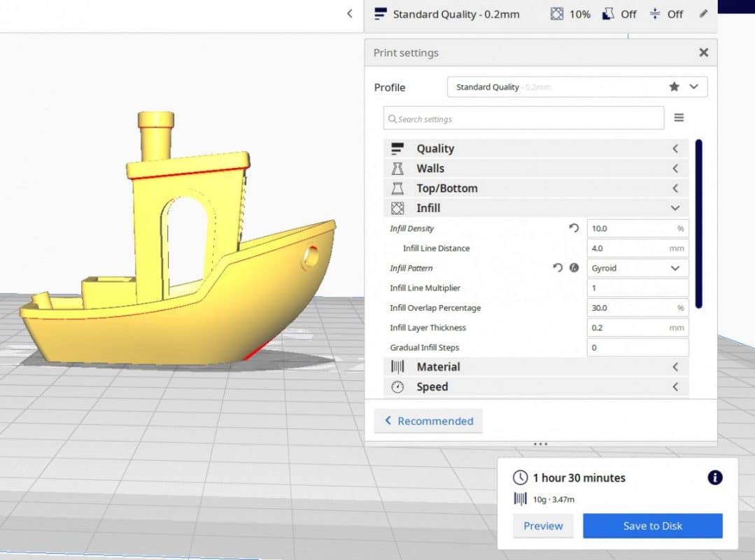Image resolution: width=755 pixels, height=560 pixels.
Task: Click the adhesion icon showing Off
Action: click(655, 14)
